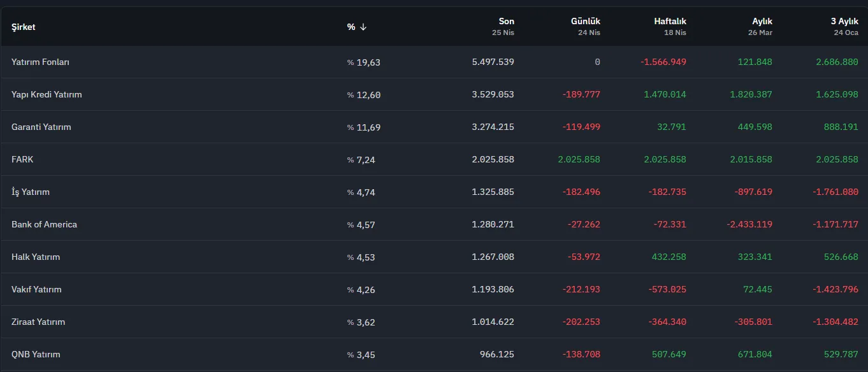Sort by the Aylık column header
Viewport: 868px width, 372px height.
pos(762,22)
